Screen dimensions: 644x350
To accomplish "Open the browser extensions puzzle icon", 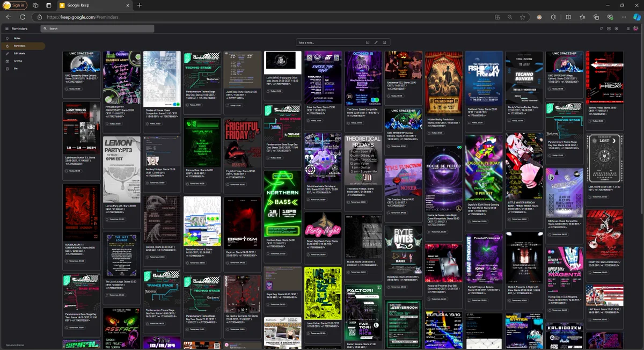I will point(554,17).
